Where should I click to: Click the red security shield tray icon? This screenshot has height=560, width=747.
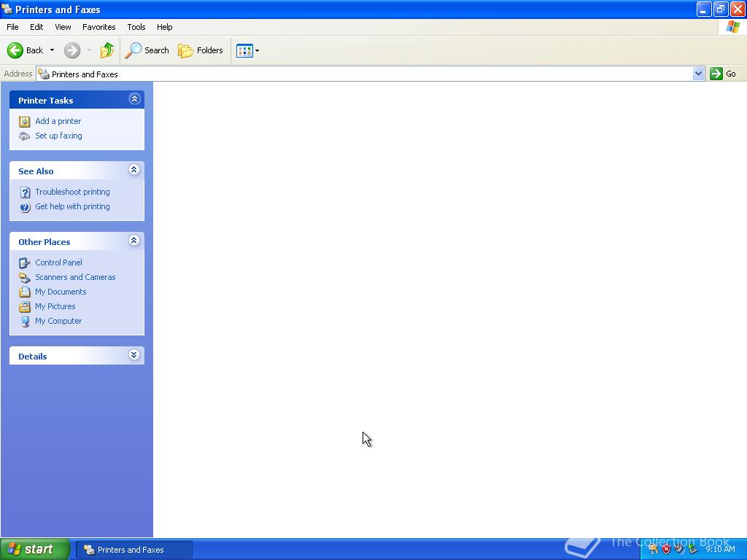point(667,550)
